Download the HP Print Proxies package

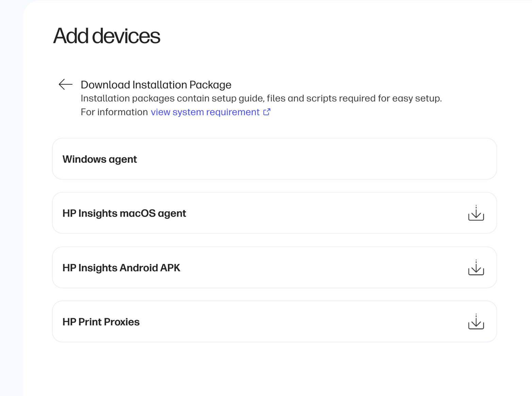(476, 321)
